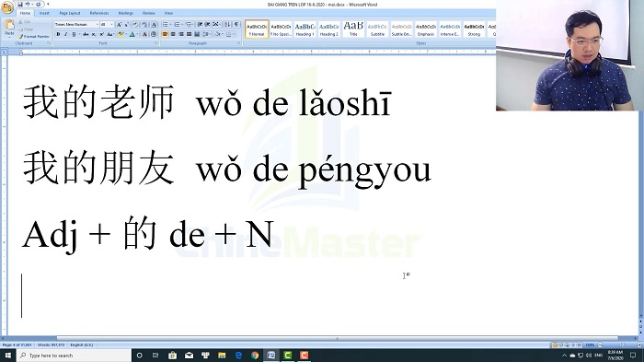Toggle subscript formatting
The height and width of the screenshot is (362, 644).
click(x=94, y=35)
